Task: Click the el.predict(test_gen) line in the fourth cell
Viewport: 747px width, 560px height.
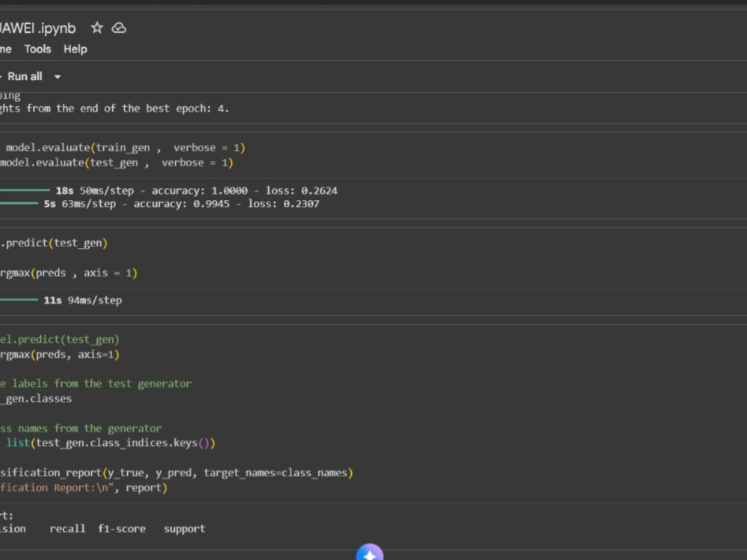Action: click(60, 340)
